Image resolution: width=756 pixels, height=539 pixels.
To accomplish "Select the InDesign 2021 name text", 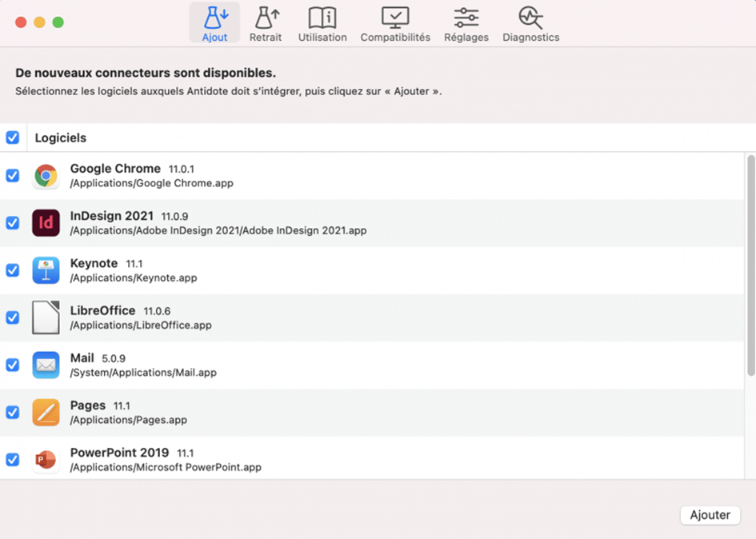I will pos(112,215).
